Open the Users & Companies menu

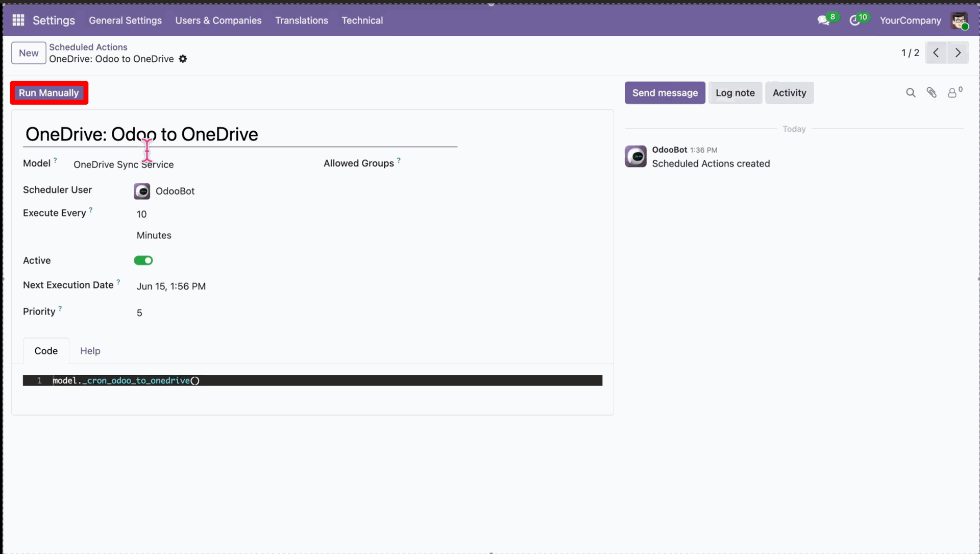pyautogui.click(x=218, y=20)
